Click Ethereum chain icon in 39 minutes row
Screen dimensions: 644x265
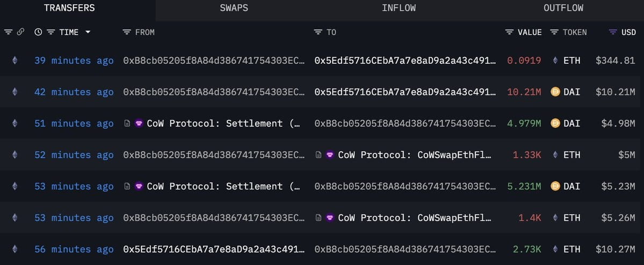[15, 61]
